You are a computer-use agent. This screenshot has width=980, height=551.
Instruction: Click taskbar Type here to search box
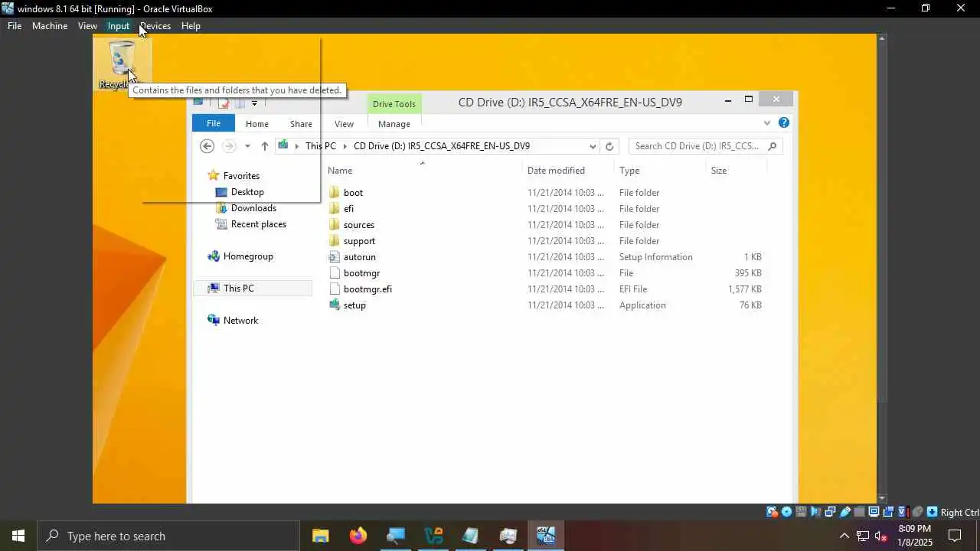click(x=168, y=536)
